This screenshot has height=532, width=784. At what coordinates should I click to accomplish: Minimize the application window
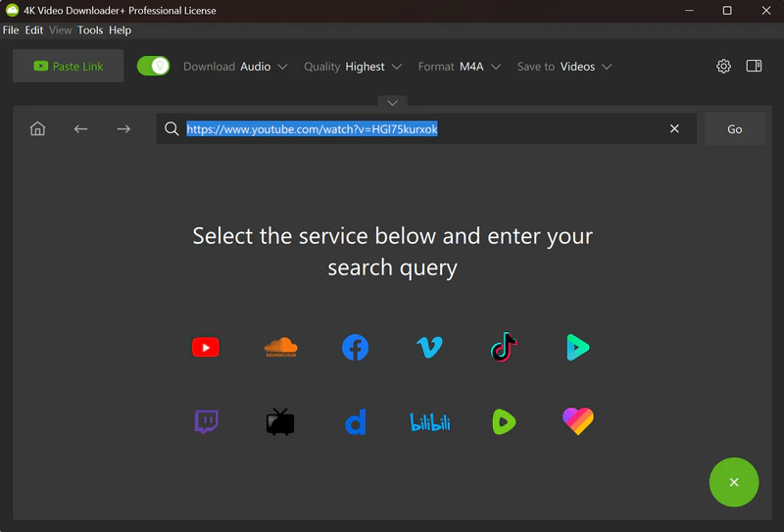(x=689, y=11)
